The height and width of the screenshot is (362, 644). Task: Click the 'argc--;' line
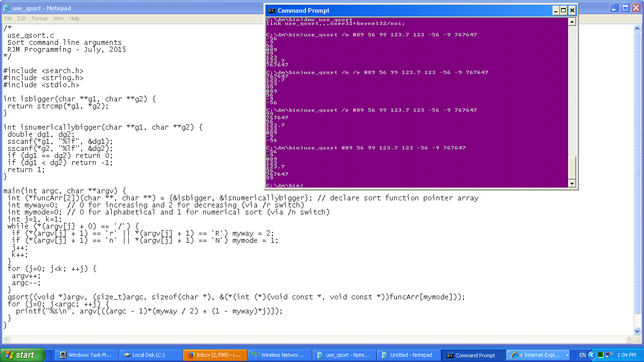26,283
